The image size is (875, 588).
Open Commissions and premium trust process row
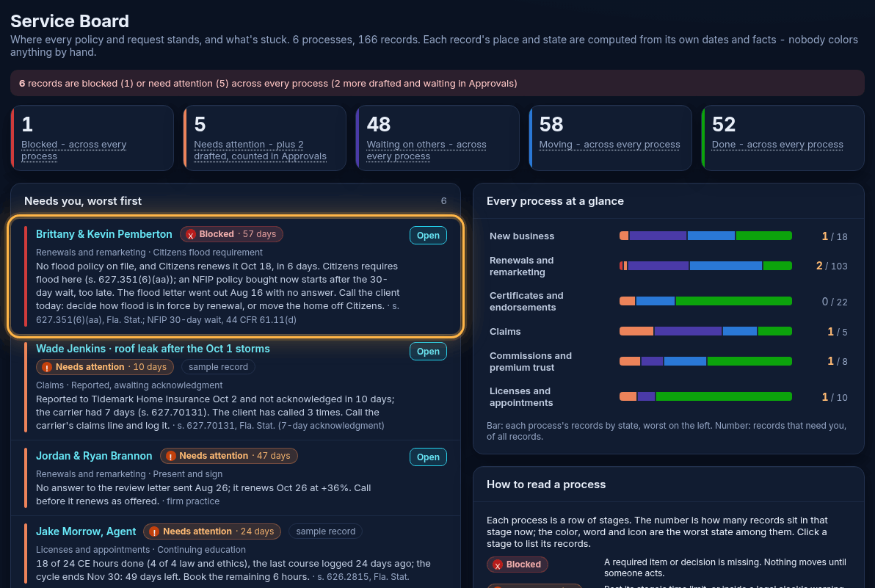[669, 361]
